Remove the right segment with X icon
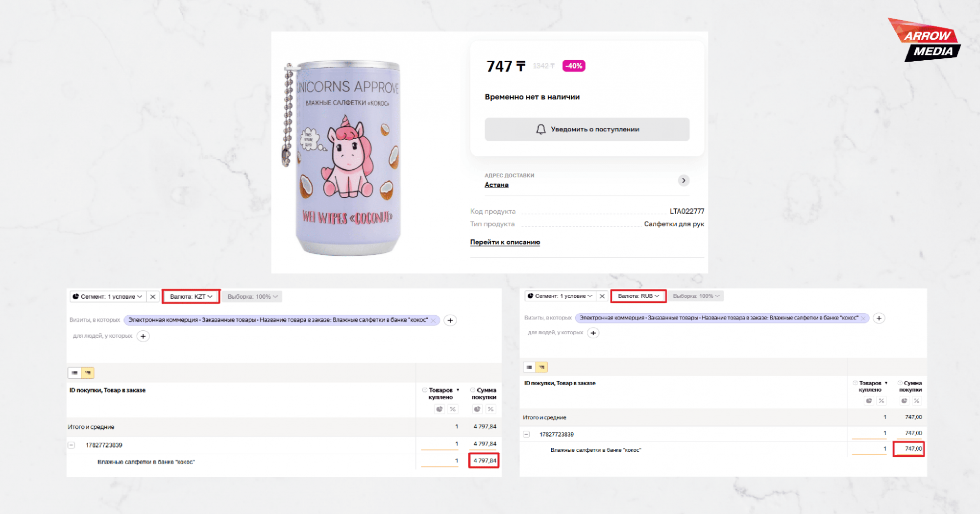980x514 pixels. click(x=602, y=296)
